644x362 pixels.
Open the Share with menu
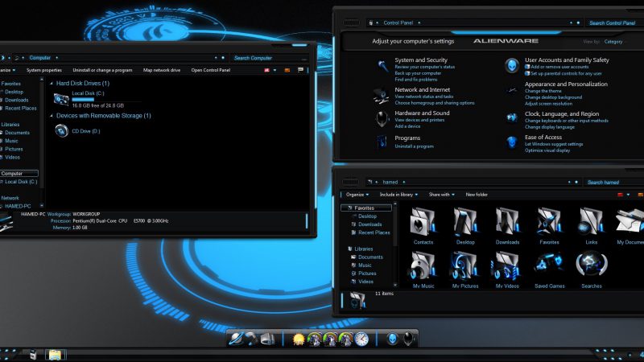(442, 194)
